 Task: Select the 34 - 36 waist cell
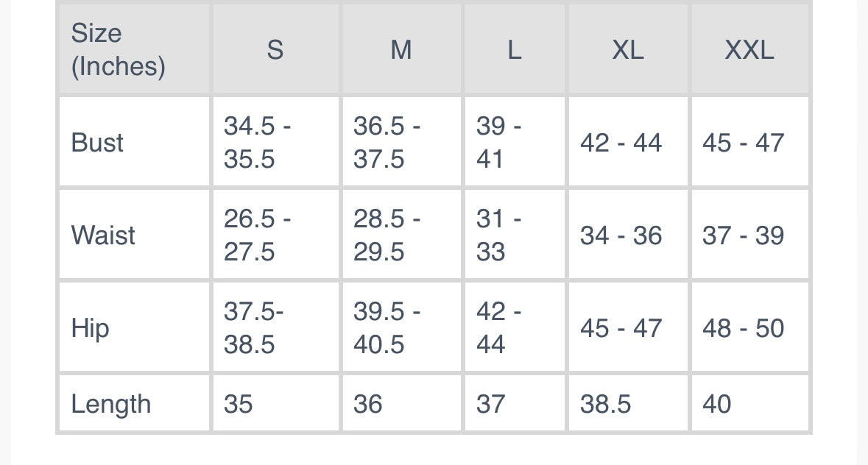(621, 235)
